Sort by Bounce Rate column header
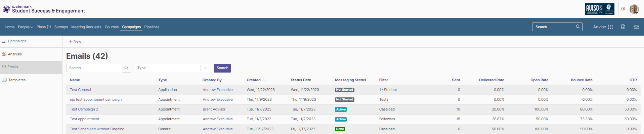644x134 pixels. point(582,80)
